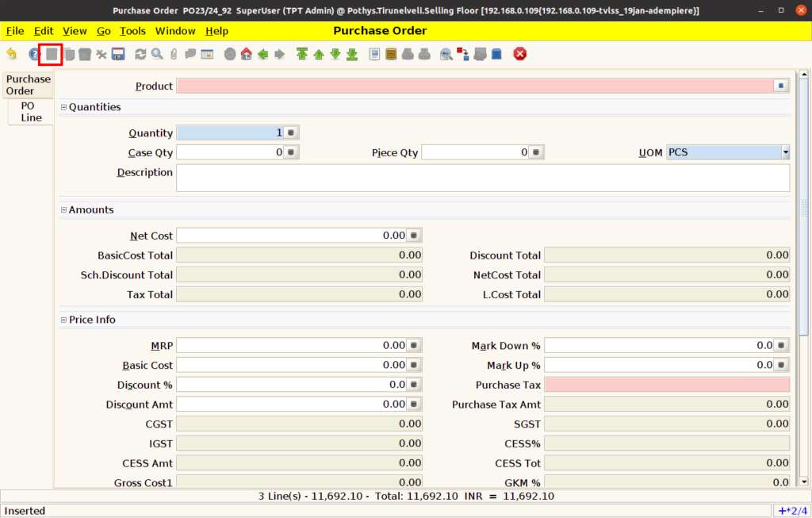812x518 pixels.
Task: Open the Chat toolbar icon
Action: click(190, 54)
